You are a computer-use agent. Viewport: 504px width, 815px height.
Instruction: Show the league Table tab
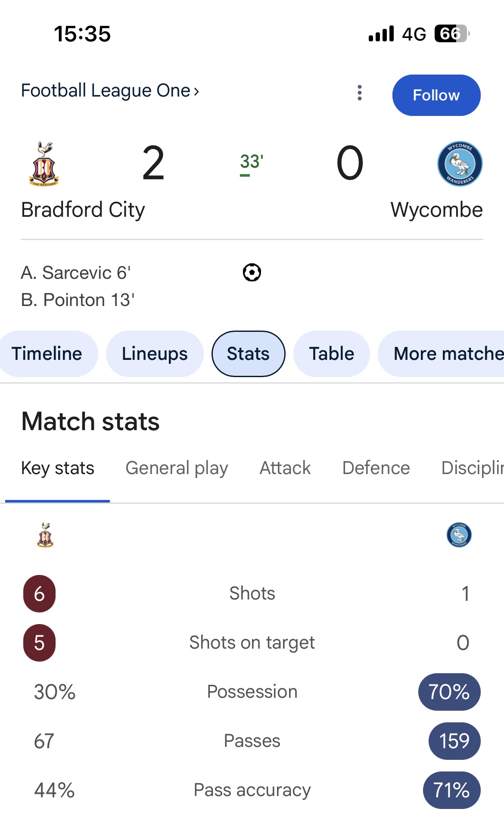(x=331, y=354)
